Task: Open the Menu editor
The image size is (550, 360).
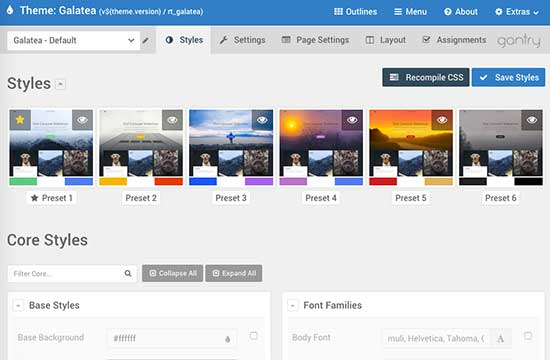Action: click(410, 12)
